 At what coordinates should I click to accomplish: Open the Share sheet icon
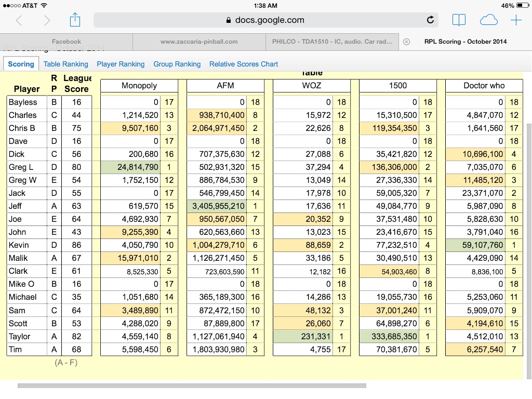[75, 20]
